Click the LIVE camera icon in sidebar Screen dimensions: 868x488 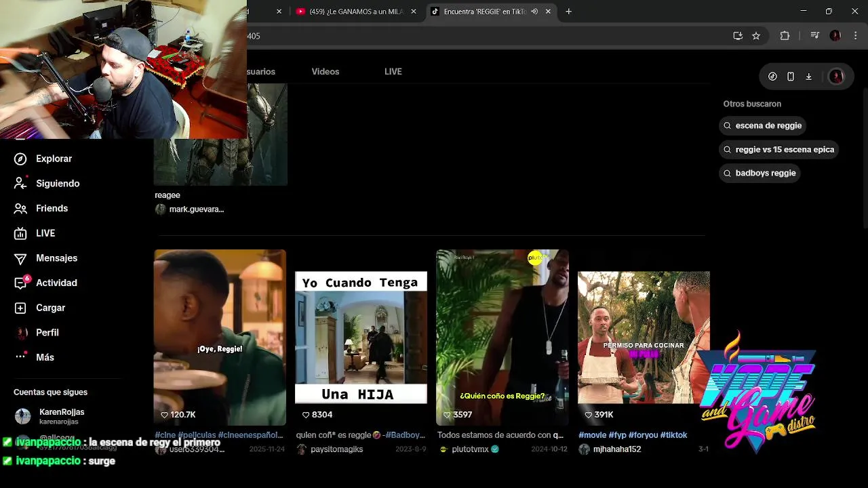21,233
